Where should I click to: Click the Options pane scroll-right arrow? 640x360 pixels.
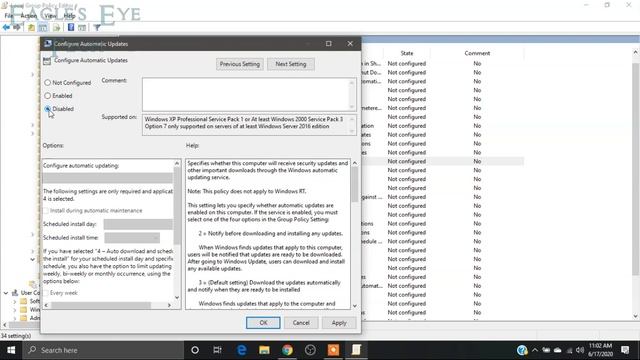[169, 305]
